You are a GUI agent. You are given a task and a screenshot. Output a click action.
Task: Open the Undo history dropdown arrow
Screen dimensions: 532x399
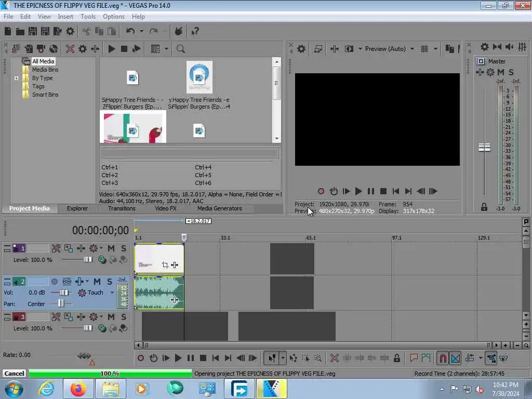click(141, 31)
